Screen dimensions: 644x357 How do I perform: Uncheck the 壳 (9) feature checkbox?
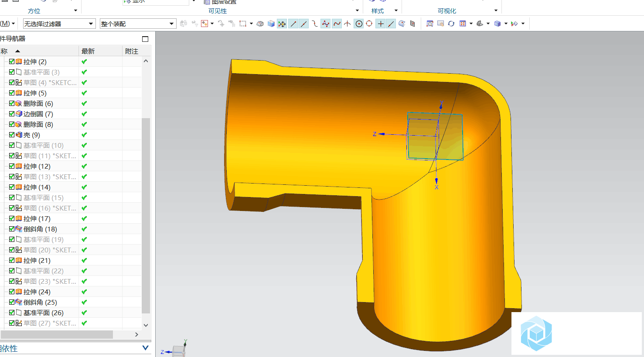pyautogui.click(x=12, y=135)
